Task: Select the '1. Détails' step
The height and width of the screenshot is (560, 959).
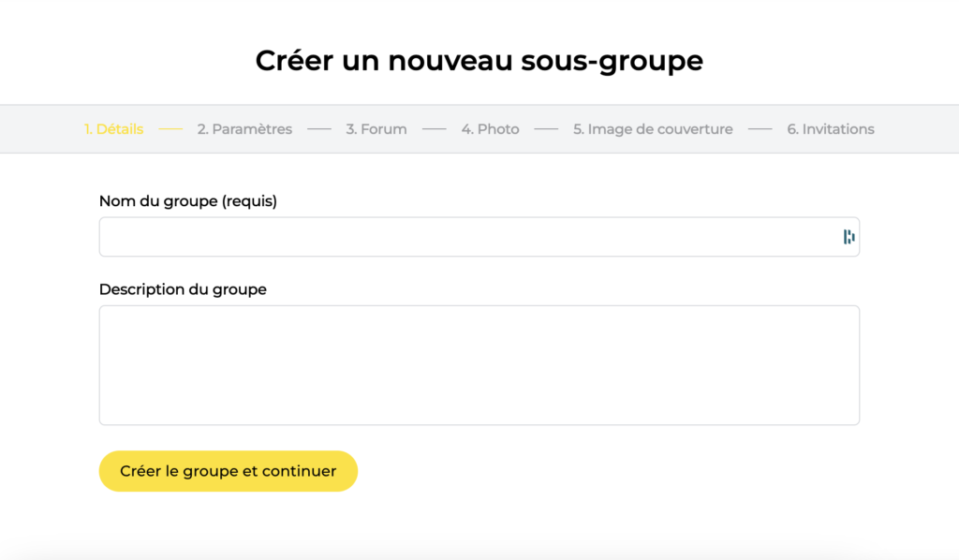Action: 113,129
